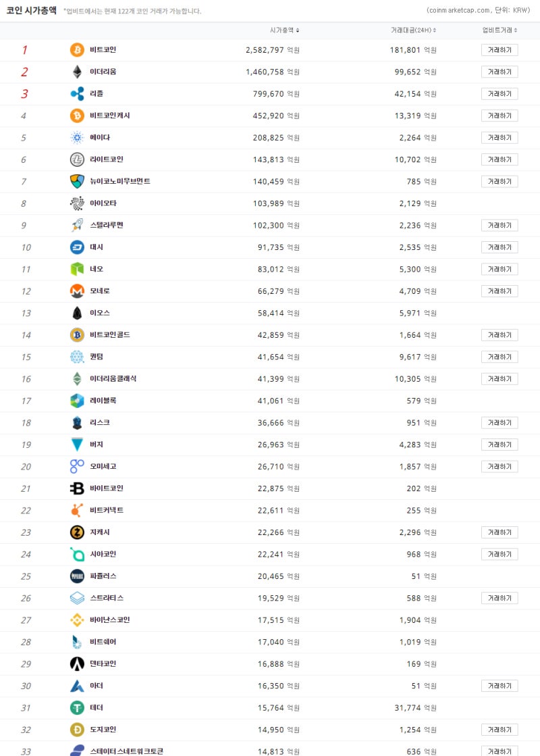Sort by 시가총액 column header
This screenshot has width=540, height=756.
(x=284, y=30)
